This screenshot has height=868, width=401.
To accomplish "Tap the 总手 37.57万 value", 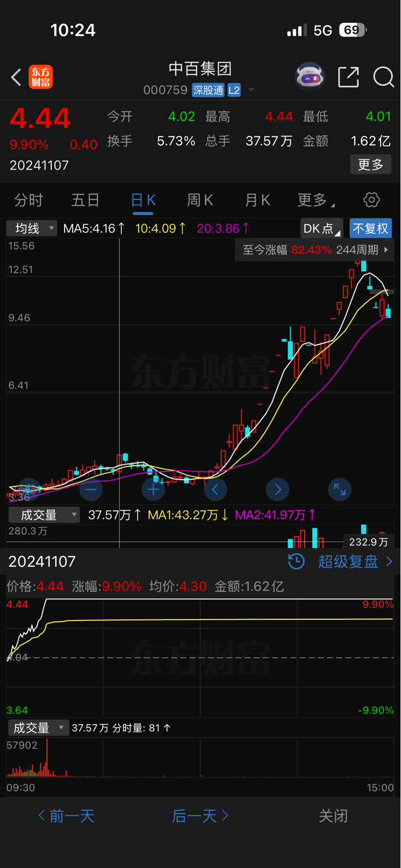I will point(269,141).
